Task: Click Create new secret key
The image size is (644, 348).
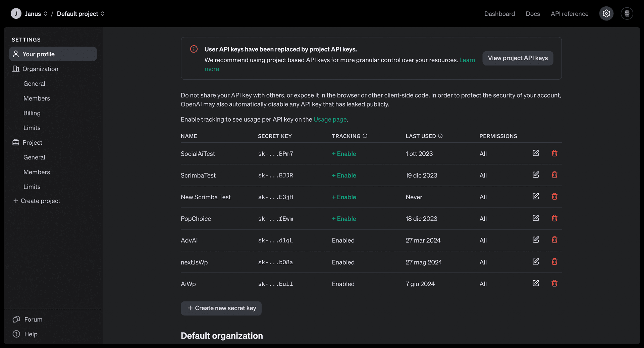Action: tap(221, 308)
